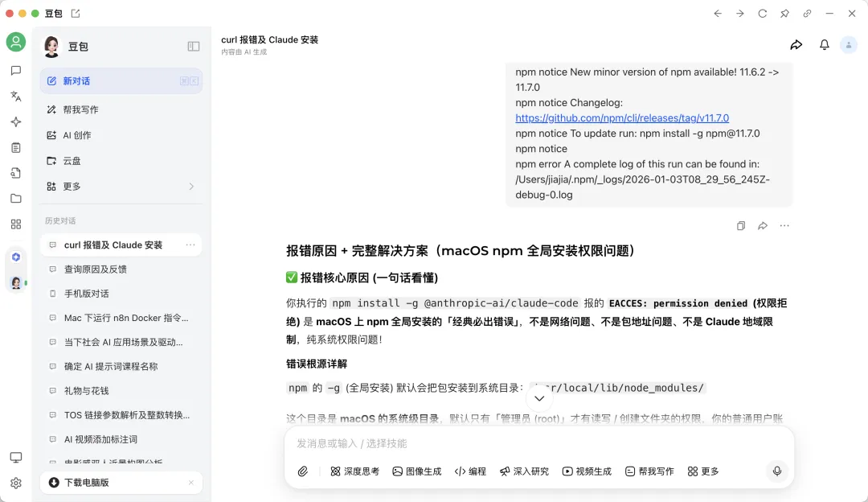Select the 编程 coding skill
Image resolution: width=868 pixels, height=502 pixels.
[470, 471]
